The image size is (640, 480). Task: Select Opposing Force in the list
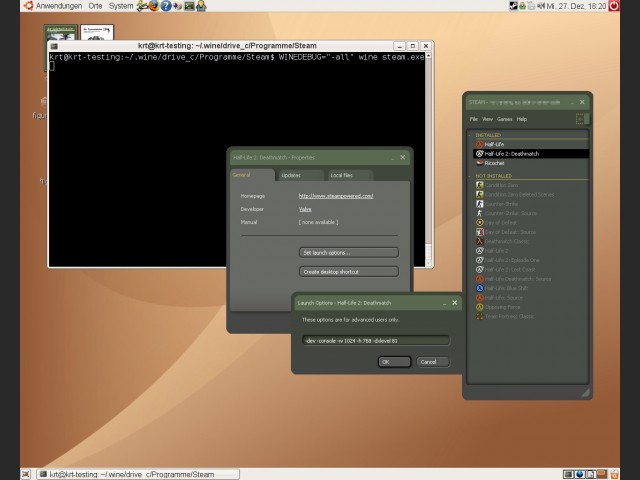click(531, 307)
